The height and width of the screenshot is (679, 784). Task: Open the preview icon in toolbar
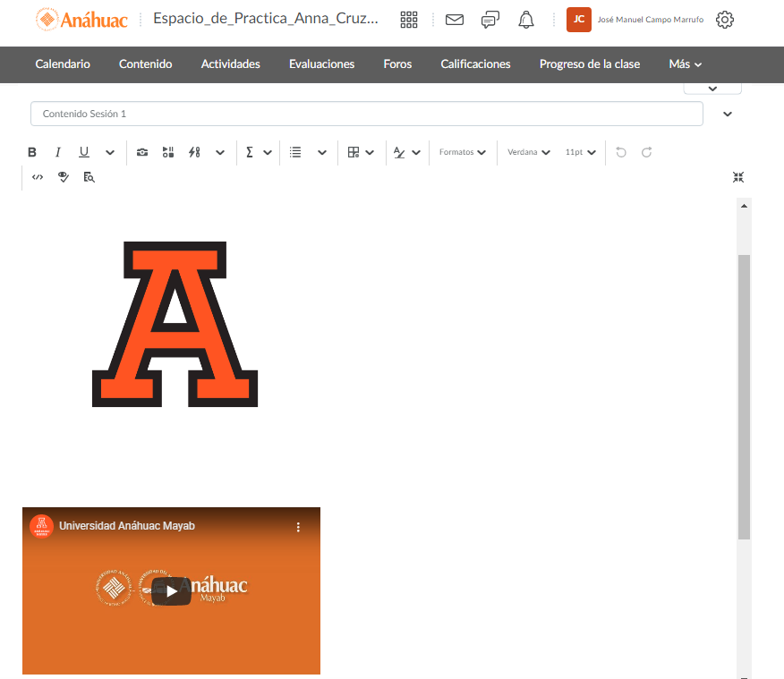89,177
